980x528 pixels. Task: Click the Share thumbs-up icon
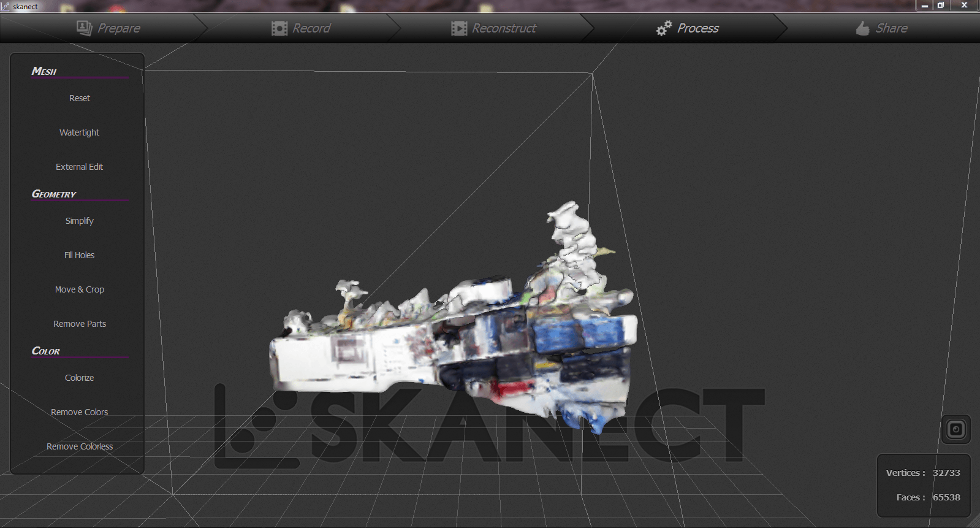tap(862, 28)
